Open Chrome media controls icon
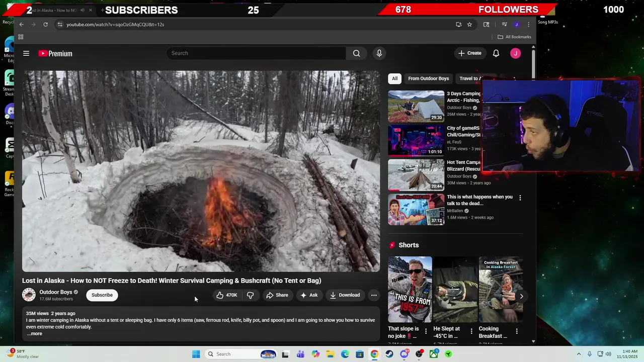 [504, 24]
